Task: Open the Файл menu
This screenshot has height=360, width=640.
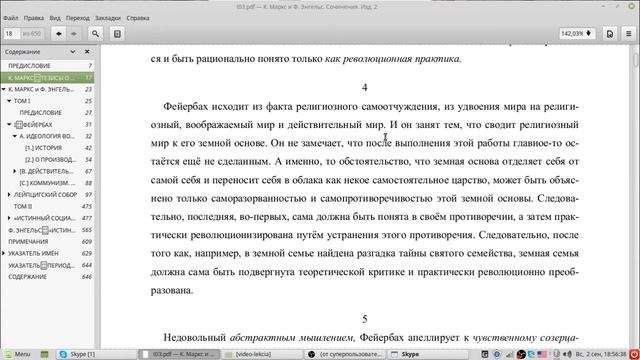Action: 11,18
